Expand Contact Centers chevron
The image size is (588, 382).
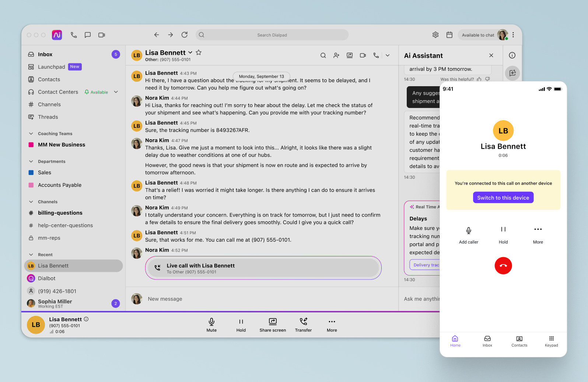[x=116, y=92]
